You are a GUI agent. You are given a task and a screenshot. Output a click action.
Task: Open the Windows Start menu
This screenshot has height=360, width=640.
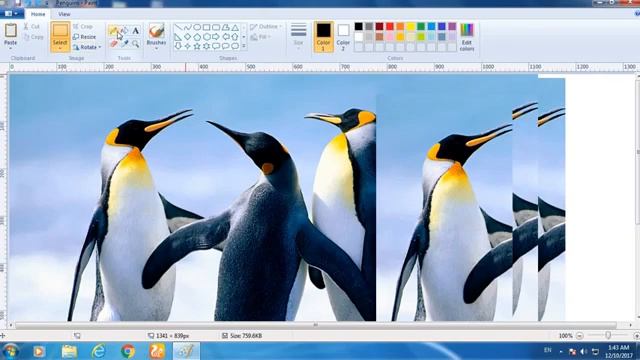(x=11, y=351)
